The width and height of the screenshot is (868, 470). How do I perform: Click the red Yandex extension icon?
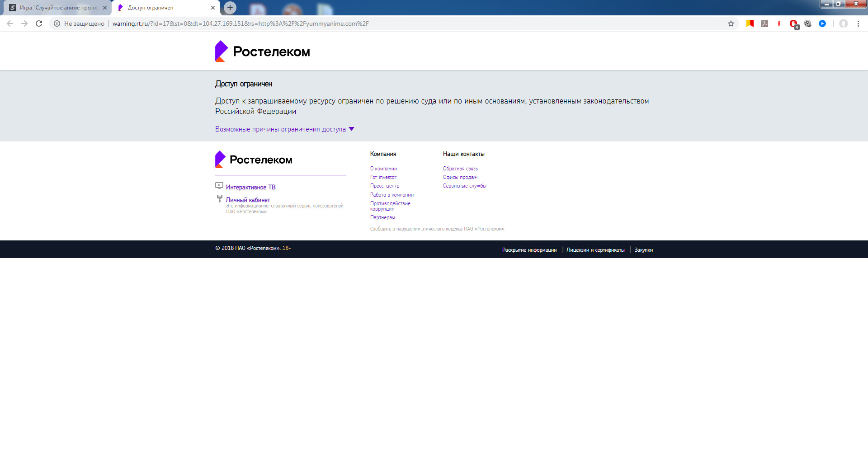(x=779, y=23)
